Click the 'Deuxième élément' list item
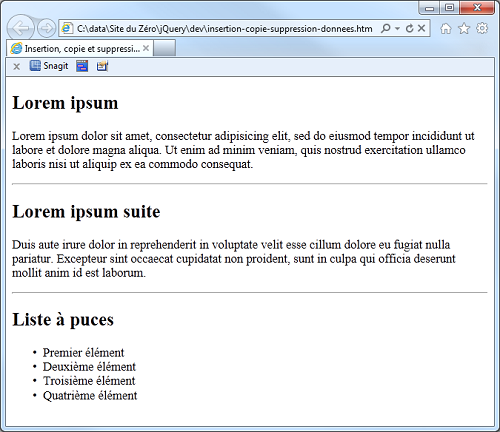 pos(89,367)
